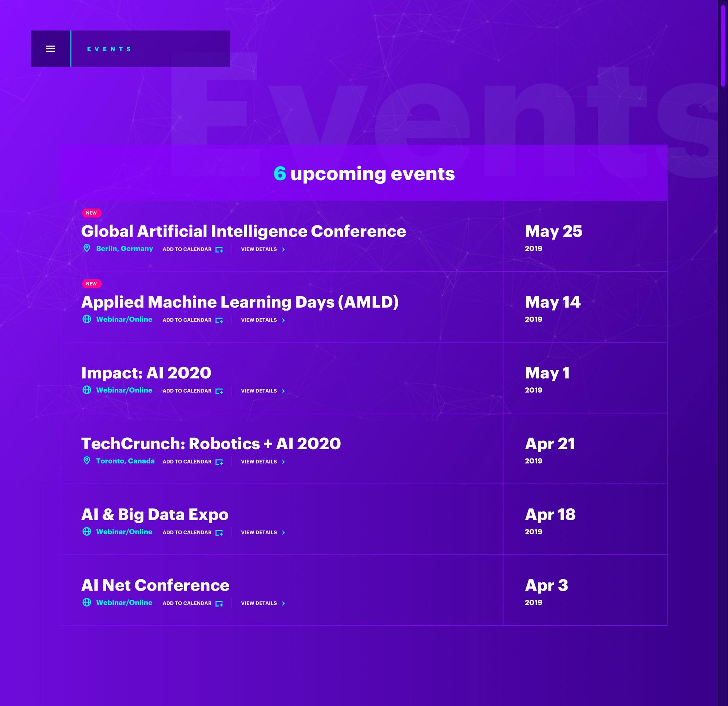Click calendar-plus icon for Global AI Conference
The height and width of the screenshot is (706, 728).
click(219, 250)
